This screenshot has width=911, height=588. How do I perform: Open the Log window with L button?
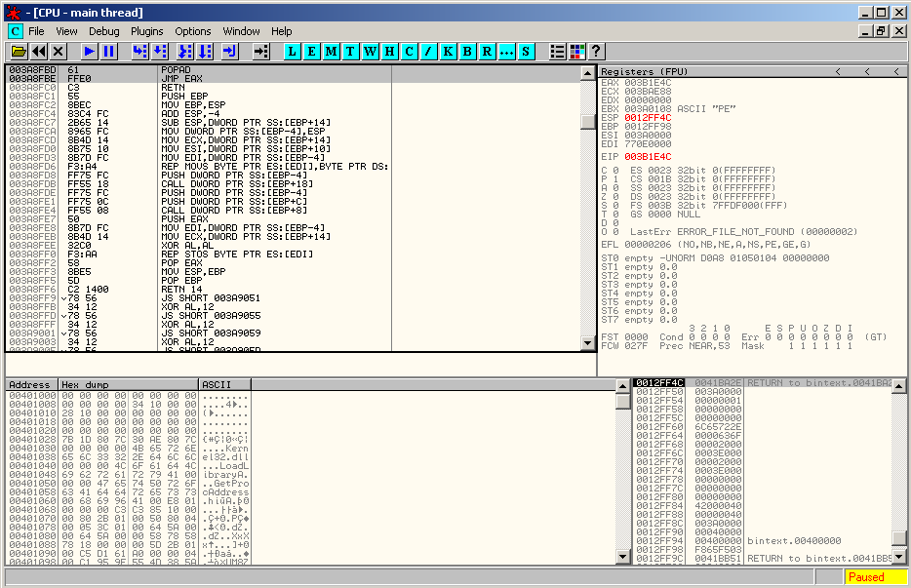293,51
